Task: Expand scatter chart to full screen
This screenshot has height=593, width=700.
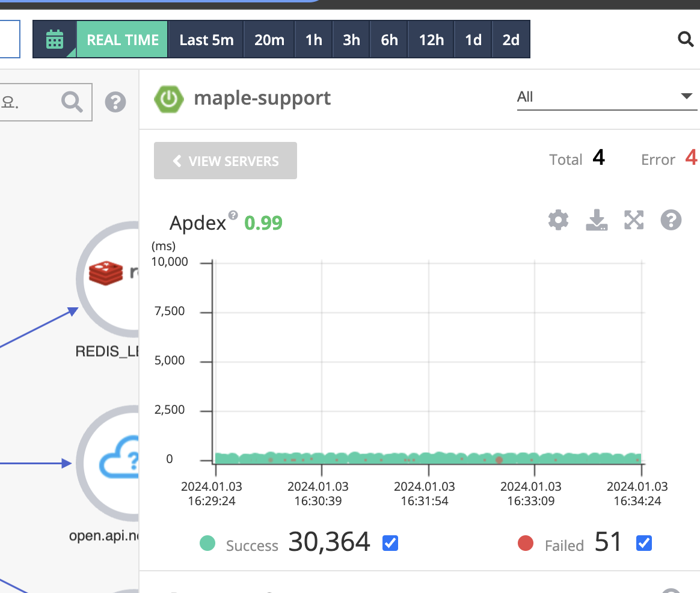Action: point(633,220)
